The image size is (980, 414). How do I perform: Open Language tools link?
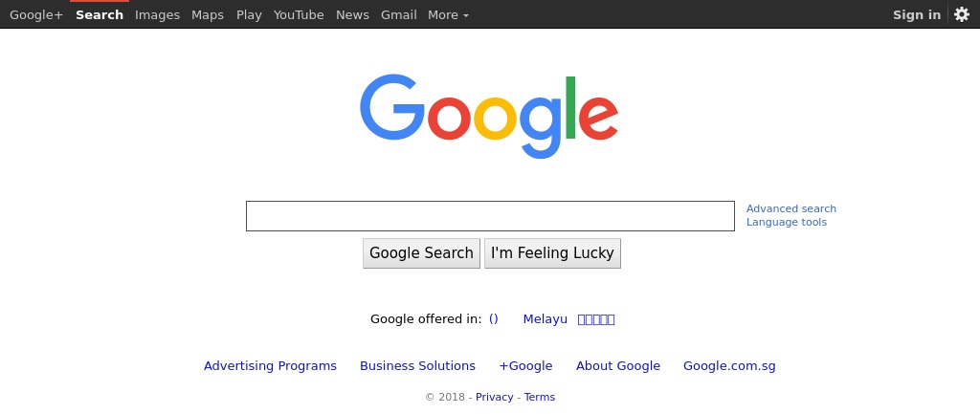pyautogui.click(x=787, y=223)
